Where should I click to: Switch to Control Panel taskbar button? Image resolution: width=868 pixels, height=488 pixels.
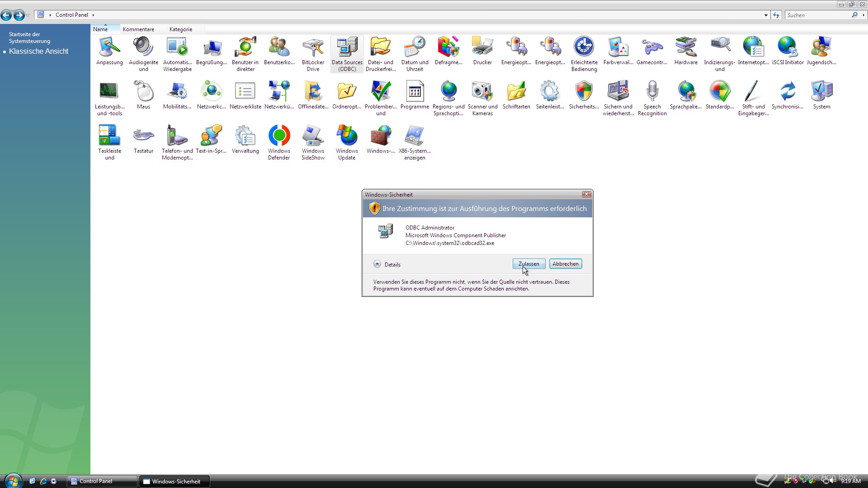click(x=102, y=481)
